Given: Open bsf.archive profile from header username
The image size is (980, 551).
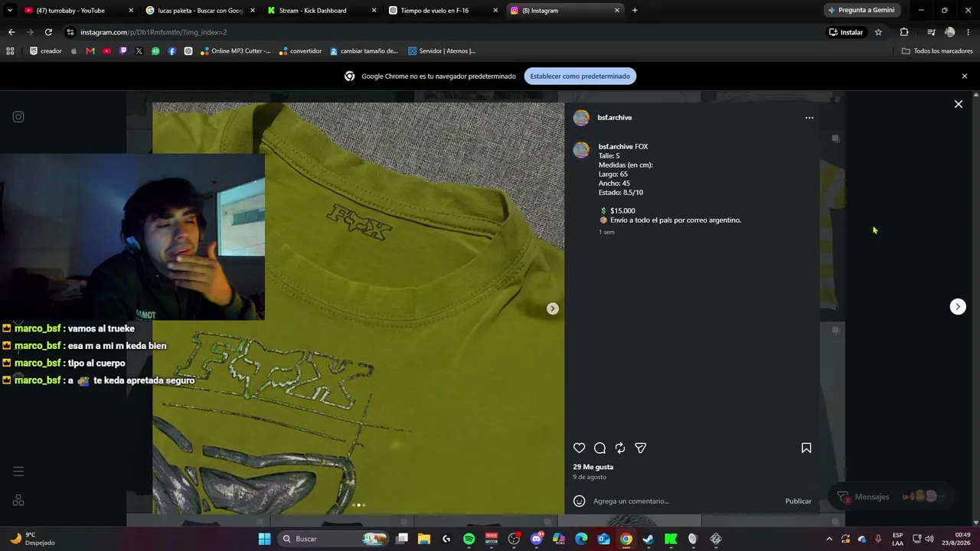Looking at the screenshot, I should point(615,118).
